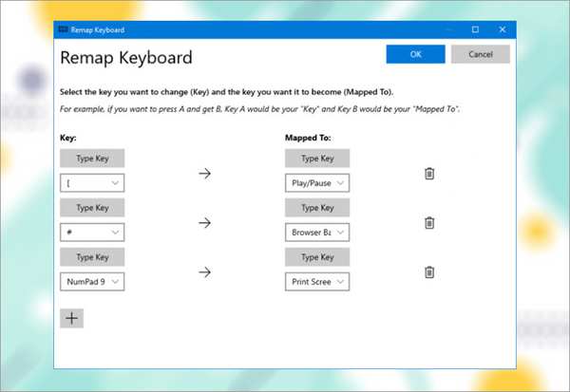
Task: Delete the [ to Play/Pause mapping
Action: point(429,174)
